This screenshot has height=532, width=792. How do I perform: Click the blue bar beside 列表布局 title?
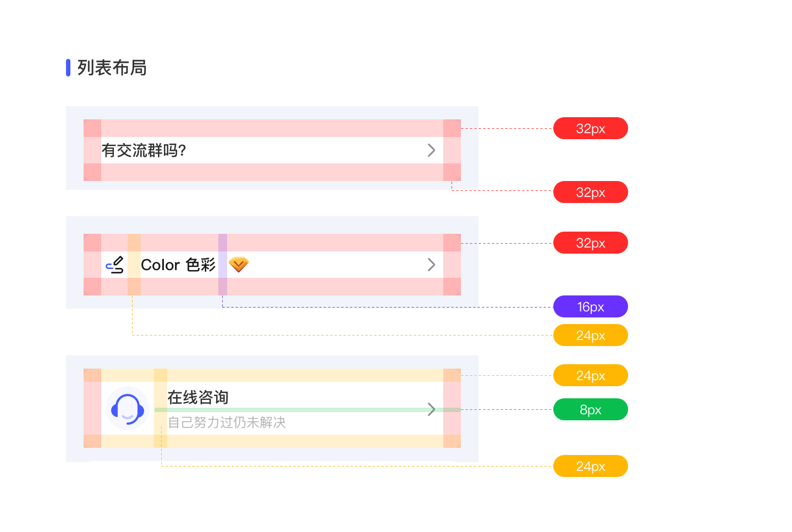68,68
